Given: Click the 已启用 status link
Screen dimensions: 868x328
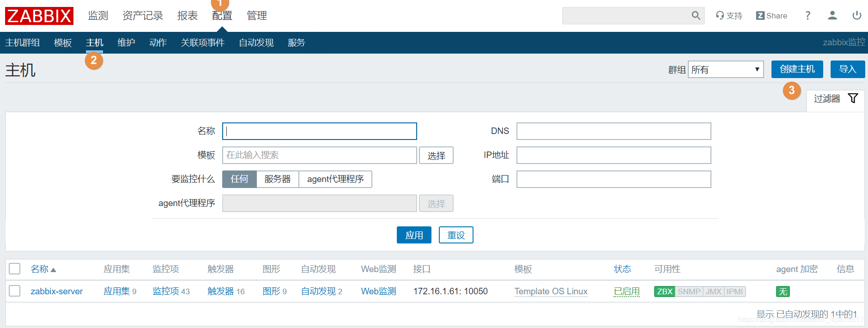Looking at the screenshot, I should pyautogui.click(x=627, y=292).
